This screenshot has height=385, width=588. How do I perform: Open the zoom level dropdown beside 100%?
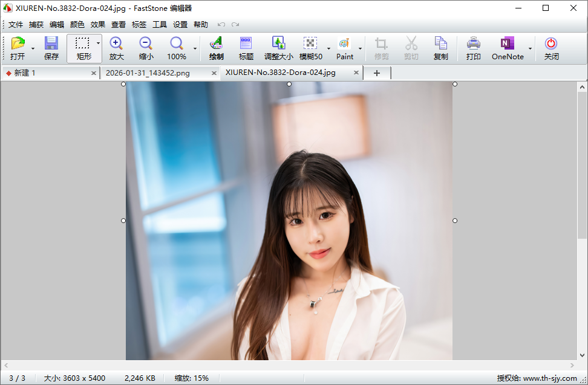tap(195, 48)
